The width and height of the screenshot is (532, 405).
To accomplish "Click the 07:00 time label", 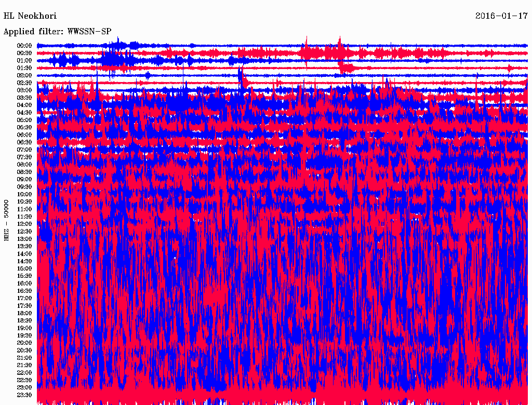I will (24, 150).
